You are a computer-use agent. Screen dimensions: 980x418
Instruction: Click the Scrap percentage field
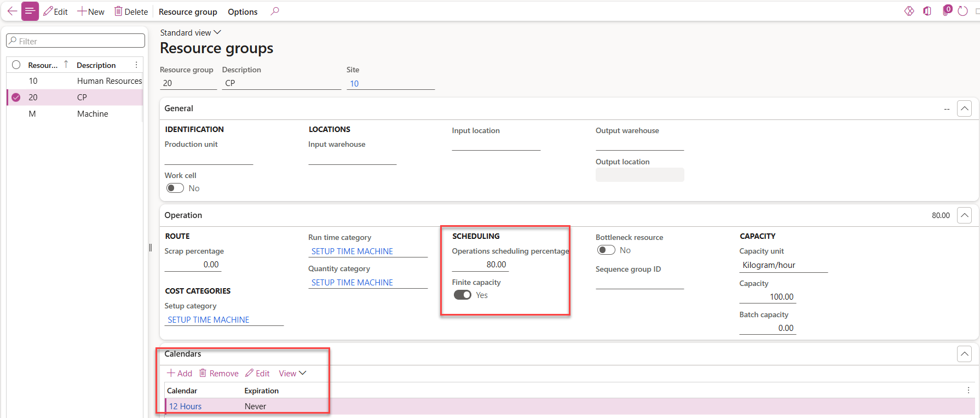[x=193, y=264]
